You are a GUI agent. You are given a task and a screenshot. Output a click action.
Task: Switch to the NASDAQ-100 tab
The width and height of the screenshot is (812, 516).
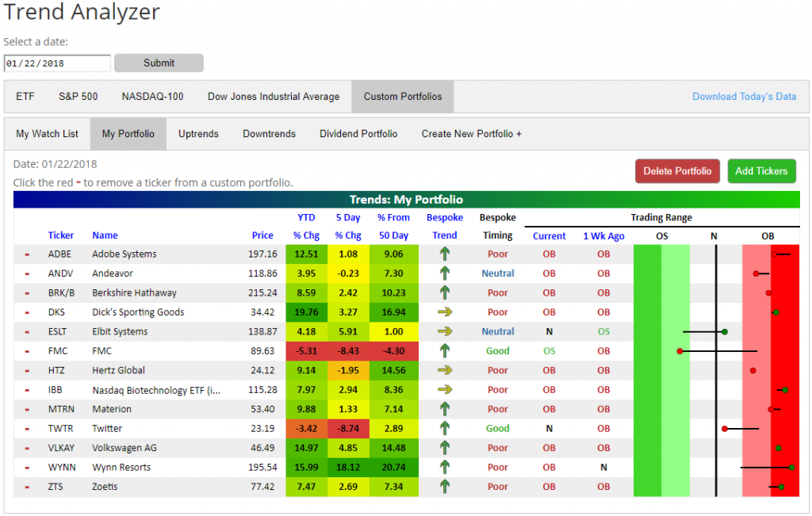(x=152, y=97)
